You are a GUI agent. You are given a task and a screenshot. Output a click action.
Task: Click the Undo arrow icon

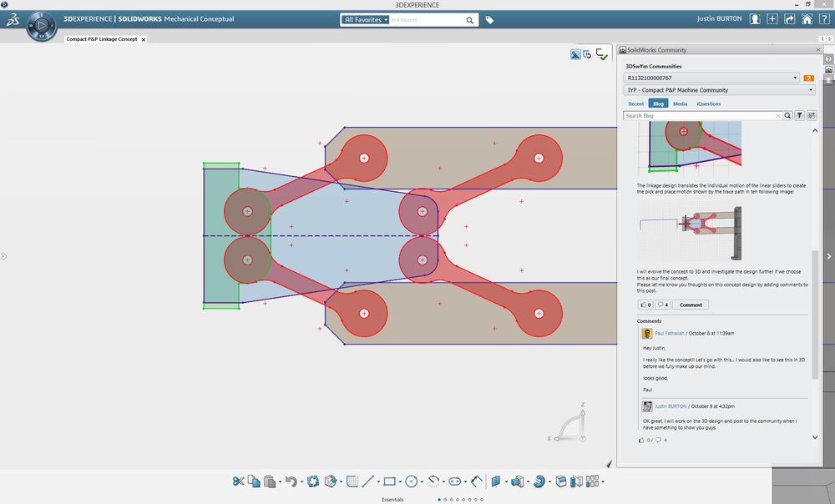click(289, 481)
